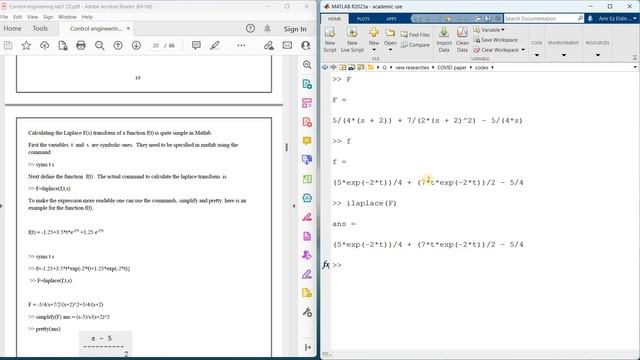640x360 pixels.
Task: Upload the PDF to cloud in Acrobat
Action: click(44, 46)
